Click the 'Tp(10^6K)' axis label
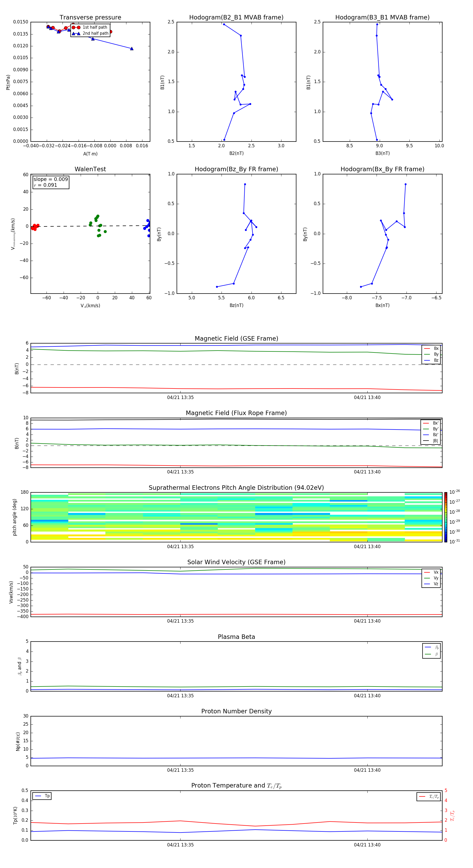The width and height of the screenshot is (473, 868). [x=15, y=815]
